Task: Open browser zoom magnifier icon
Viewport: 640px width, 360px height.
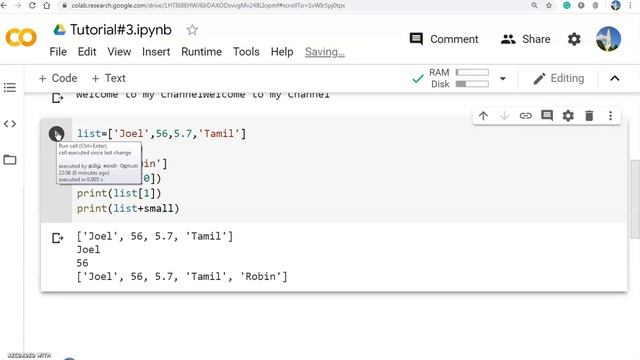Action: pos(534,5)
